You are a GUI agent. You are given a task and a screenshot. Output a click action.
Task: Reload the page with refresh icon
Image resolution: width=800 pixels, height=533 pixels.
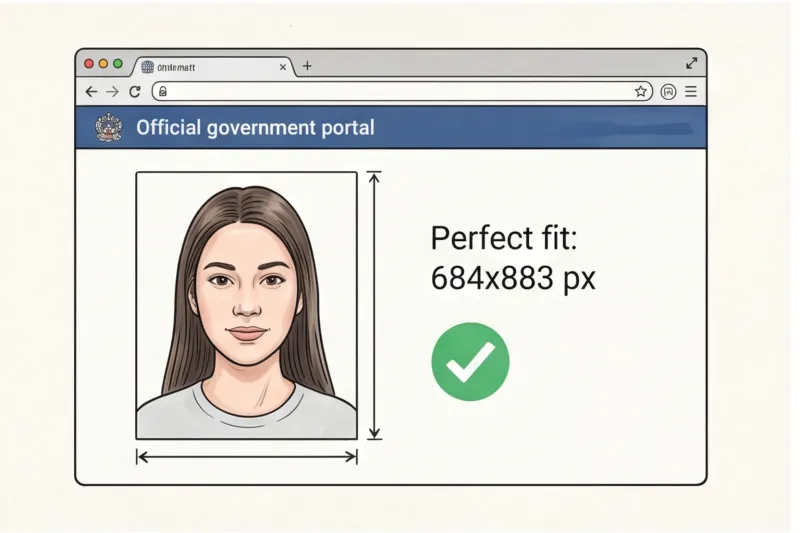tap(135, 92)
